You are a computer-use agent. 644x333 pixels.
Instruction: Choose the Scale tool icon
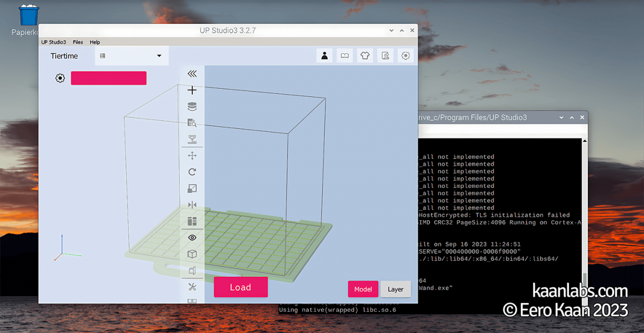[192, 188]
